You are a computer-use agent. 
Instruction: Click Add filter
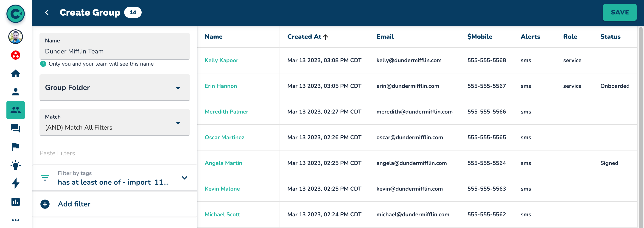(74, 204)
